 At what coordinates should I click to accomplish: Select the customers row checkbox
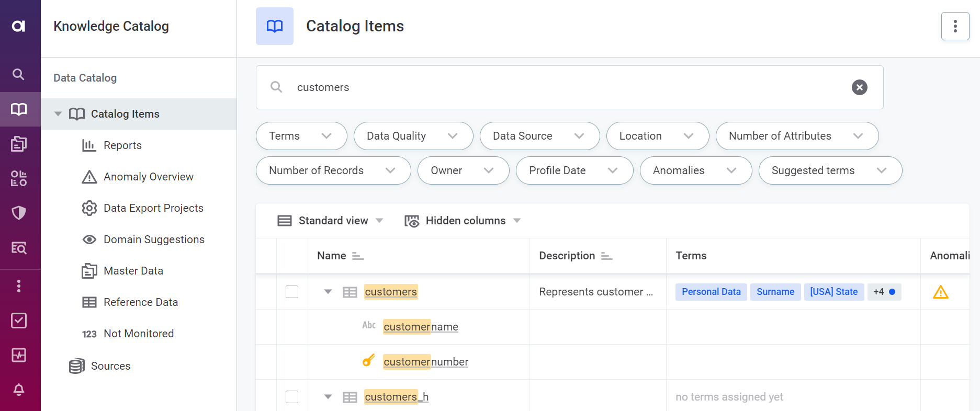tap(292, 292)
